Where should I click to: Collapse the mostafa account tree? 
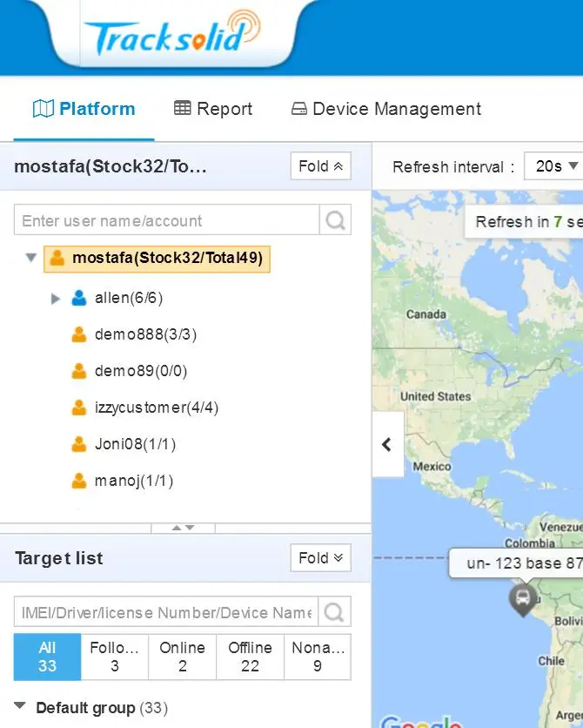31,257
